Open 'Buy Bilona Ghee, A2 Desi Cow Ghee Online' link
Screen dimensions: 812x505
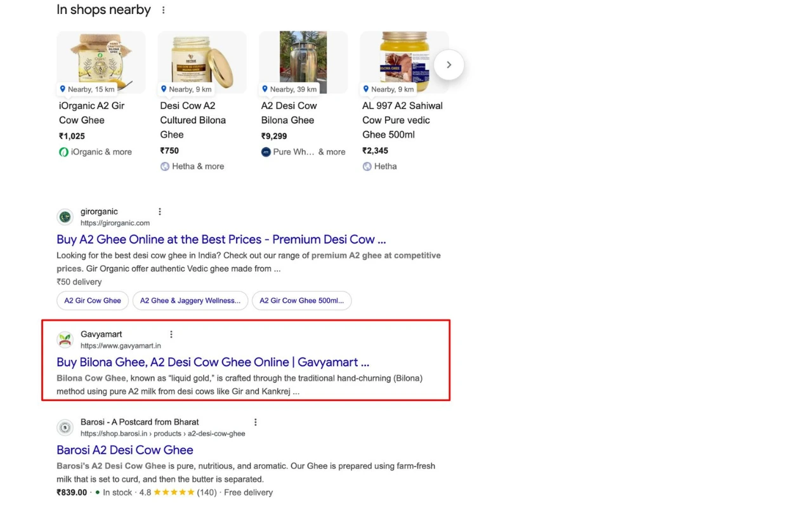[x=213, y=362]
